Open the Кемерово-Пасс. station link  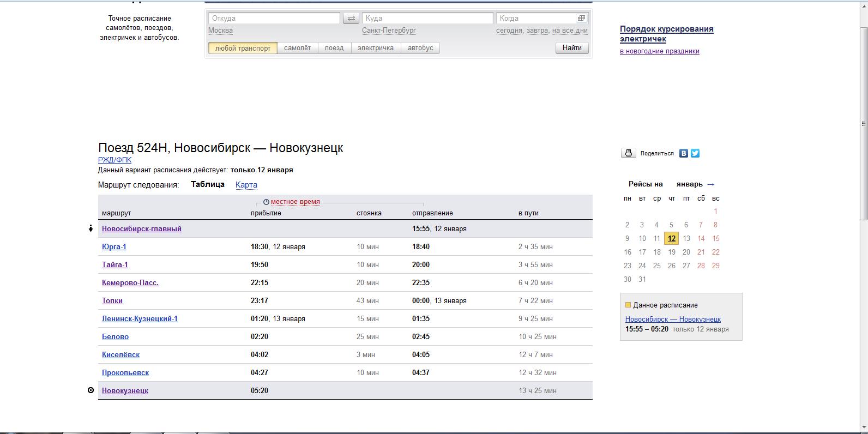coord(130,283)
